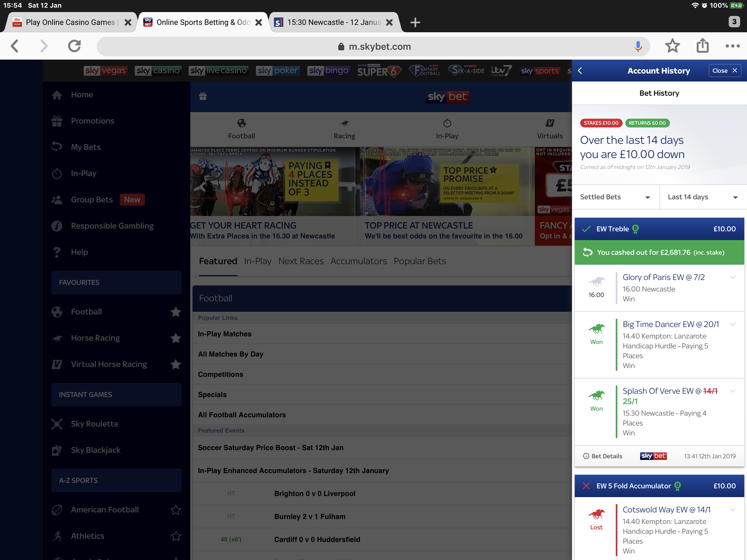Tap the EW Treble bonus ribbon icon
The height and width of the screenshot is (560, 747).
[635, 229]
